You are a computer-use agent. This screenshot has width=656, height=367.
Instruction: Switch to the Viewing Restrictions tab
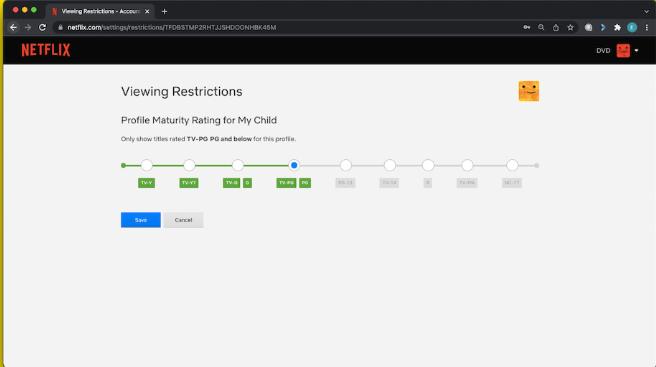pos(100,11)
